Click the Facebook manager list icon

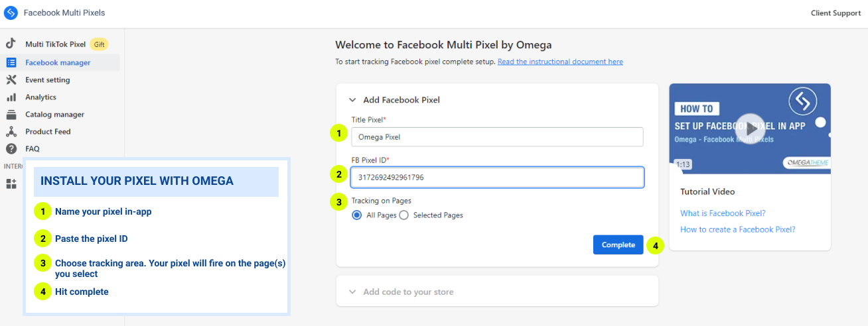click(11, 62)
